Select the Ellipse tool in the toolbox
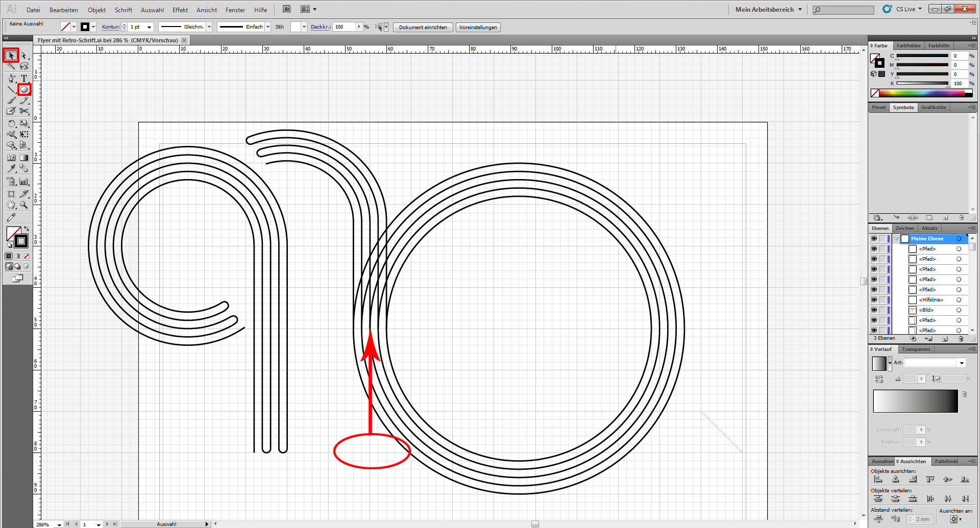Image resolution: width=980 pixels, height=528 pixels. click(24, 90)
